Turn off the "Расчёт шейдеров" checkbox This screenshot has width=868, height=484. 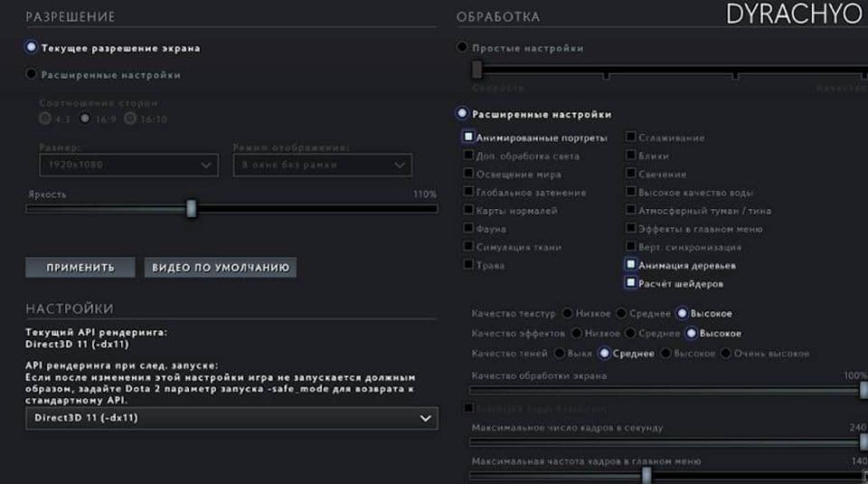631,283
